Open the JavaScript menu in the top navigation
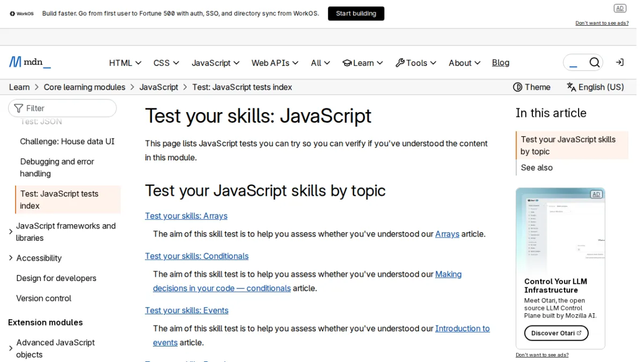 pyautogui.click(x=216, y=63)
